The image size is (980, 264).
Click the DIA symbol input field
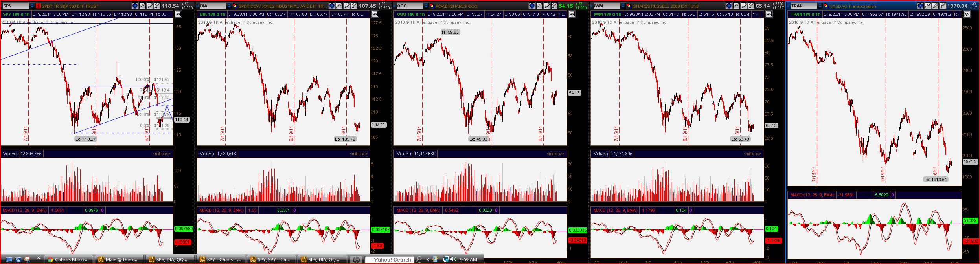pos(213,6)
